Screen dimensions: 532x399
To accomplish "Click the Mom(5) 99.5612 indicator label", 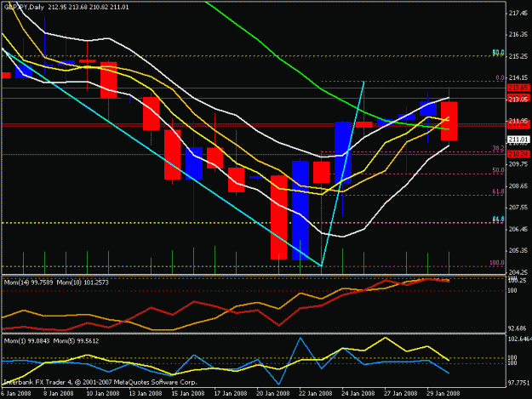I will (76, 341).
